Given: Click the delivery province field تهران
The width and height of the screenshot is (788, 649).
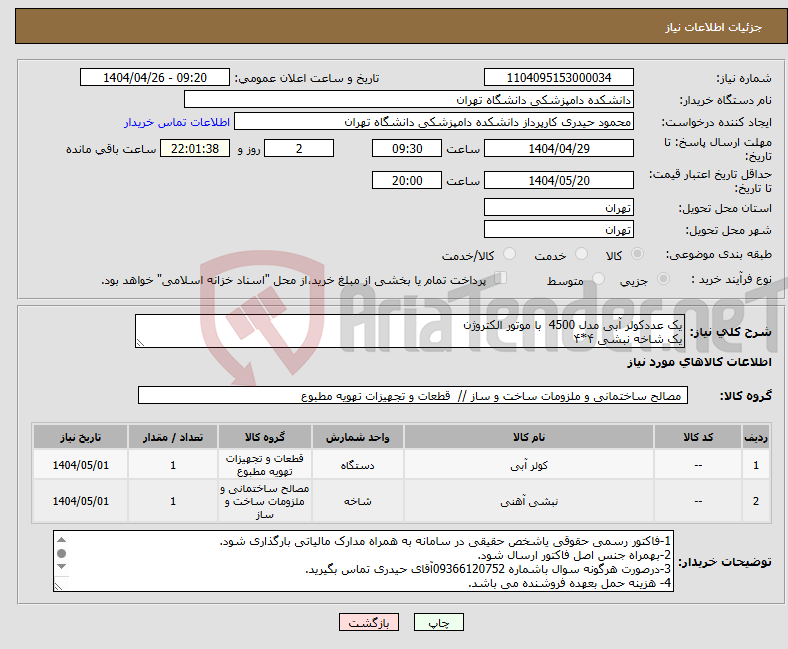Looking at the screenshot, I should [559, 207].
